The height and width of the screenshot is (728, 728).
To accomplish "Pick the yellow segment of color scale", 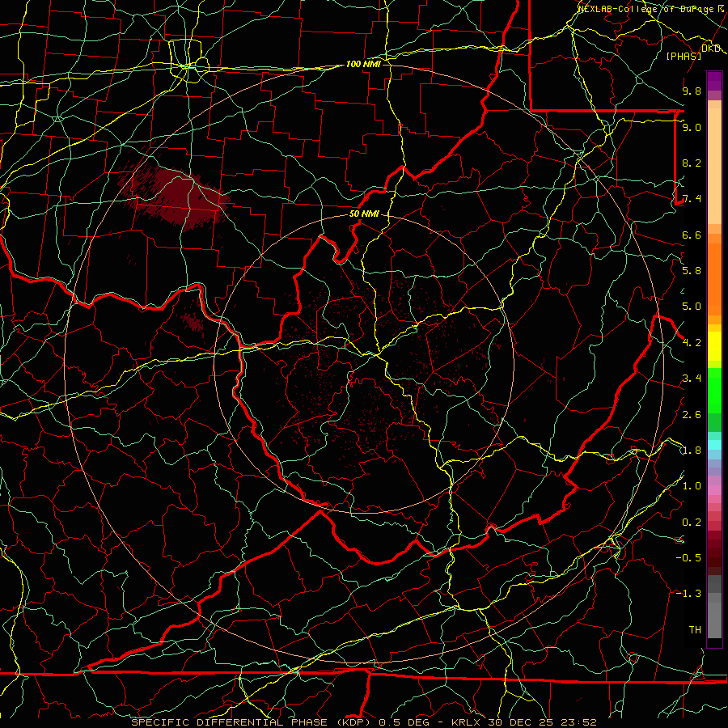I will point(714,346).
